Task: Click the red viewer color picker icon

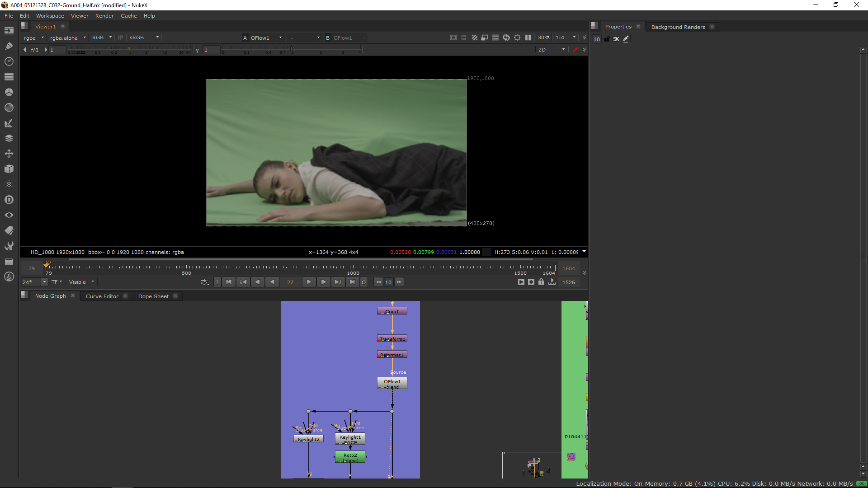Action: 575,50
